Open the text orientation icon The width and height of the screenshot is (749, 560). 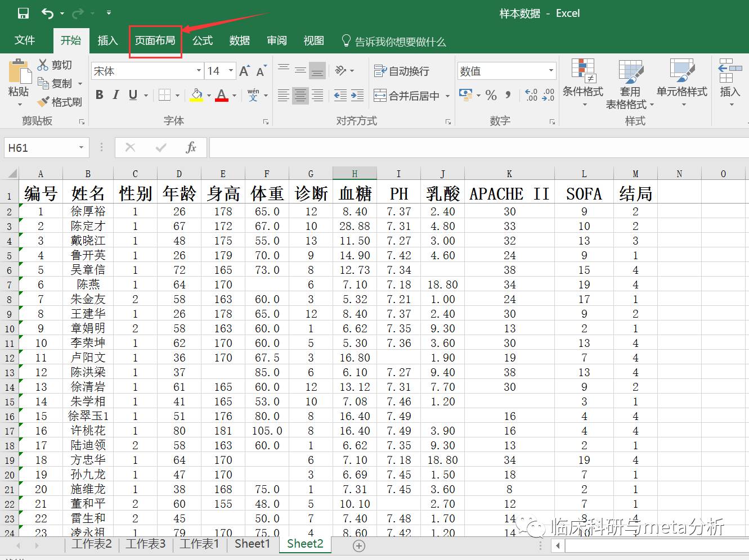click(x=340, y=70)
